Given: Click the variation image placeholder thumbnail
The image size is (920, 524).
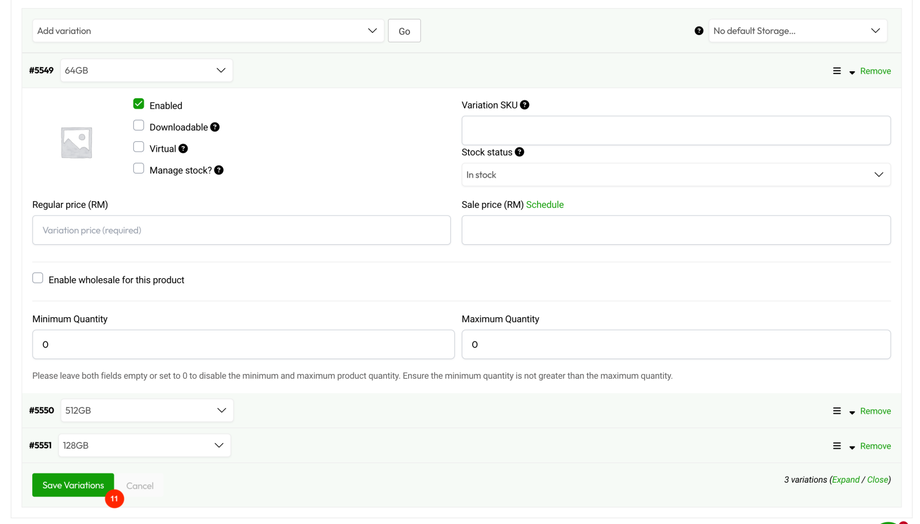Looking at the screenshot, I should click(76, 142).
